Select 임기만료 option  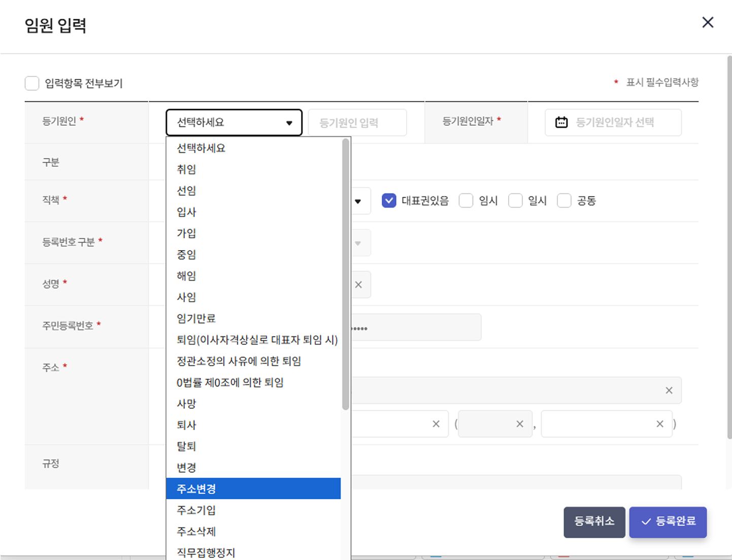253,319
